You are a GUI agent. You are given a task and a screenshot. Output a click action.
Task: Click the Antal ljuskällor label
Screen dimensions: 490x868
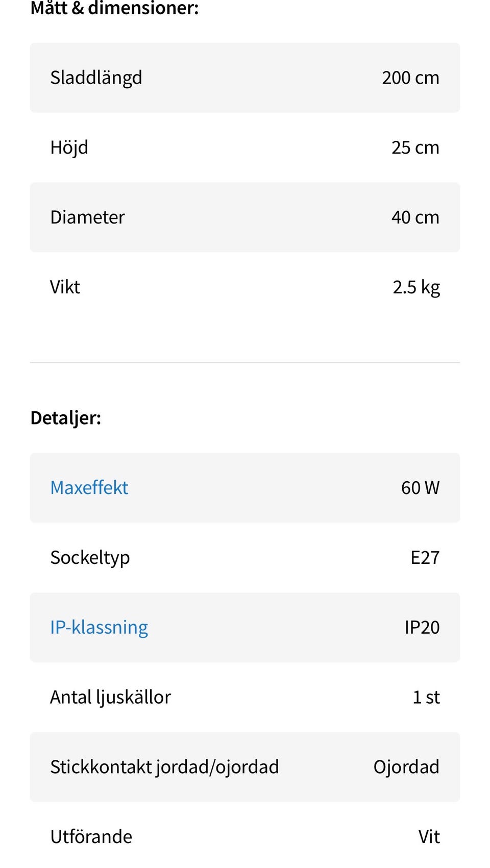(110, 697)
